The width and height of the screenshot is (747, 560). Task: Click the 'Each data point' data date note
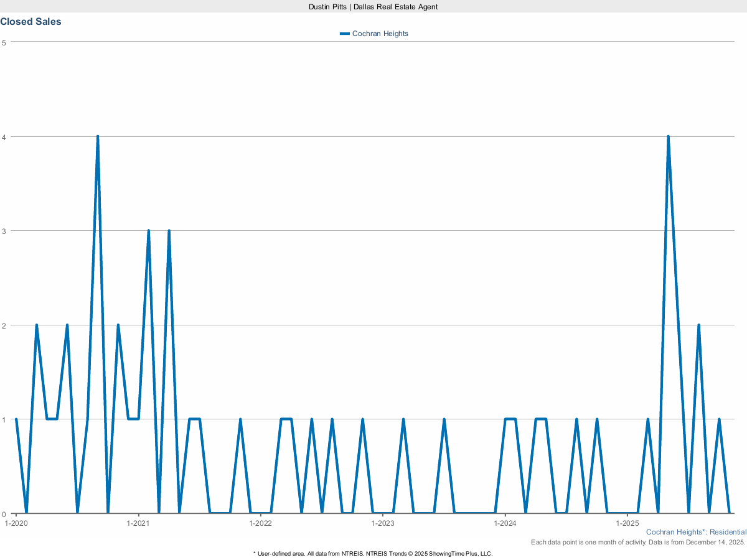pyautogui.click(x=638, y=543)
